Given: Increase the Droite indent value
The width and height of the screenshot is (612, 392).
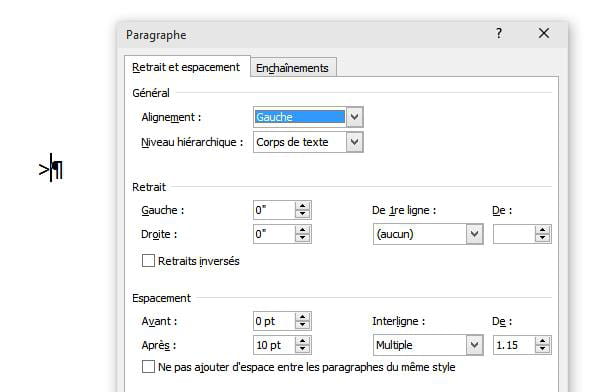Looking at the screenshot, I should [302, 230].
